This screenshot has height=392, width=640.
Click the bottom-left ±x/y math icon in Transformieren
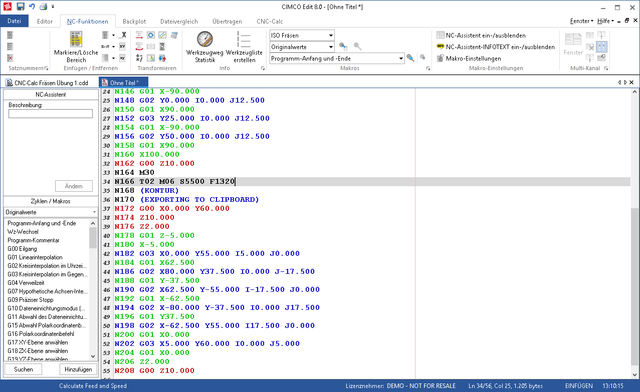[x=139, y=58]
